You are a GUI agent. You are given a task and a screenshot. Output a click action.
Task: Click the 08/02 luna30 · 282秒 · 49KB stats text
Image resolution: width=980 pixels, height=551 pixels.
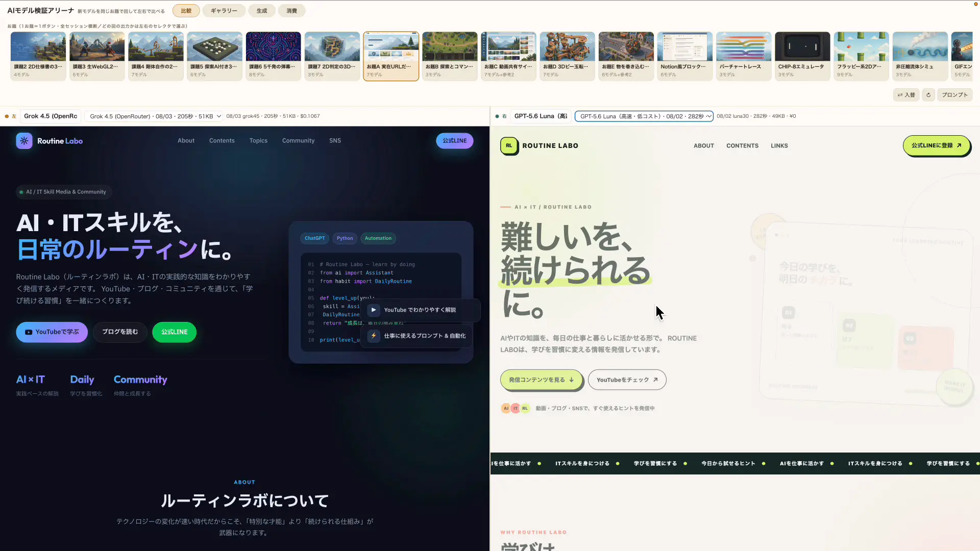click(756, 116)
